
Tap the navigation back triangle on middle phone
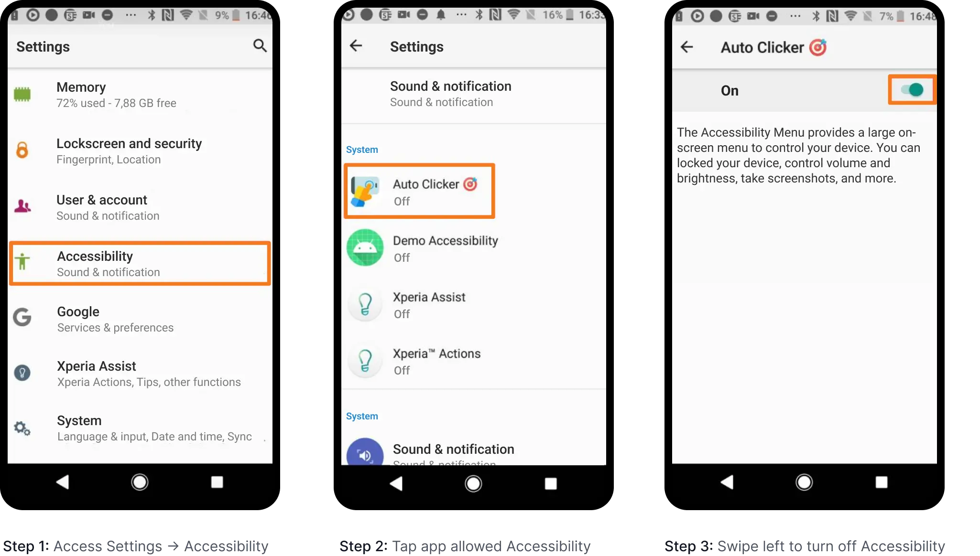(396, 483)
